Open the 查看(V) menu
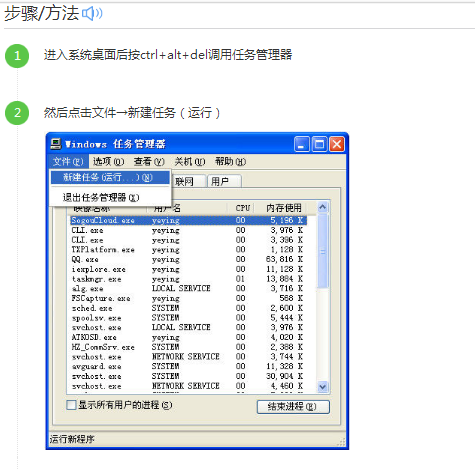This screenshot has height=470, width=475. coord(149,162)
